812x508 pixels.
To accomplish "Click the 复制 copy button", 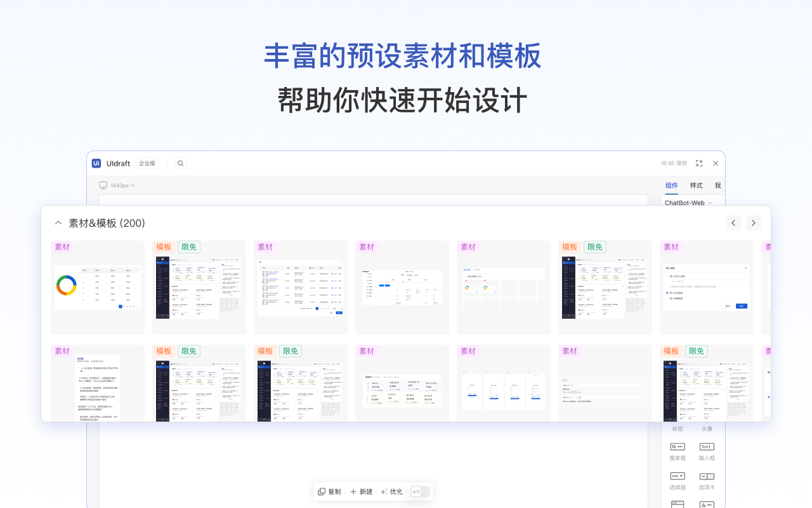I will point(329,491).
